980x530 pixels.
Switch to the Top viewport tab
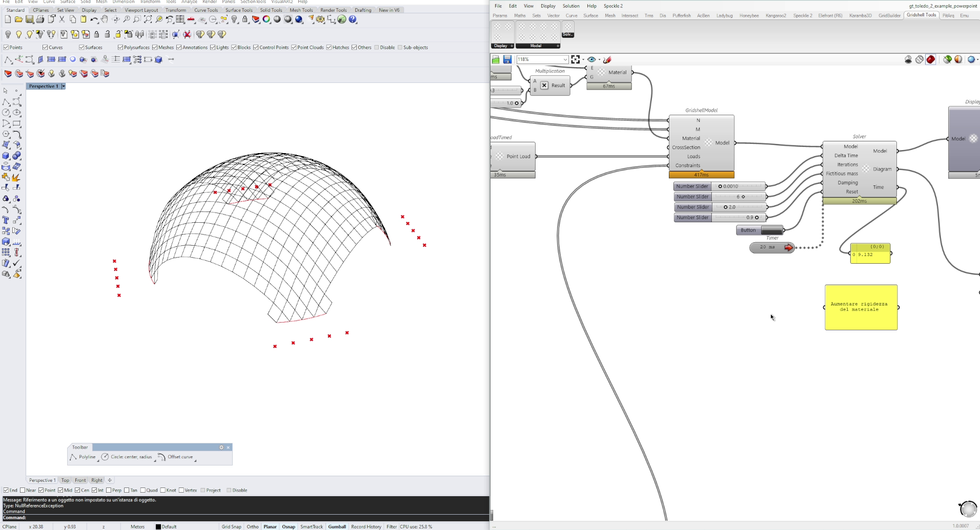click(x=65, y=480)
